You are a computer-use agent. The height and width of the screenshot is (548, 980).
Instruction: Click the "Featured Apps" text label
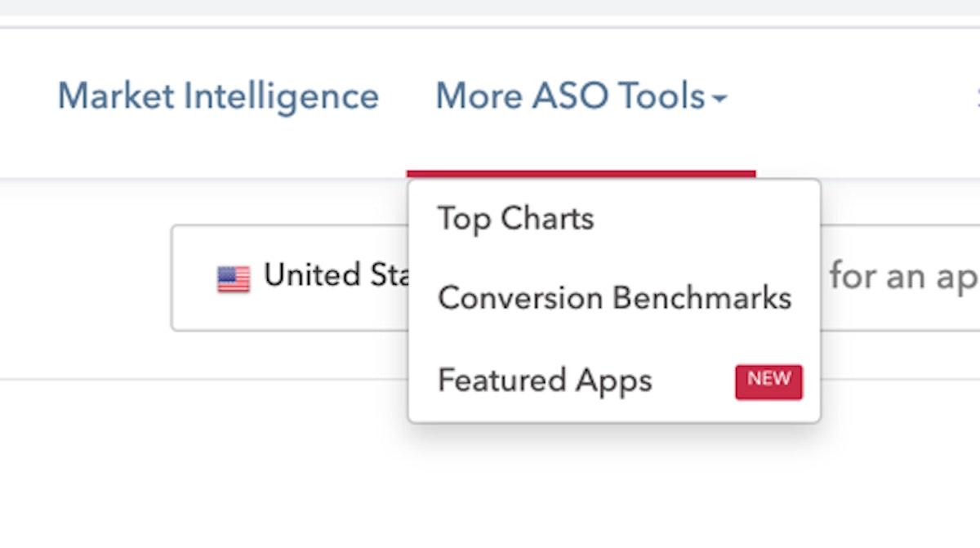[x=545, y=381]
